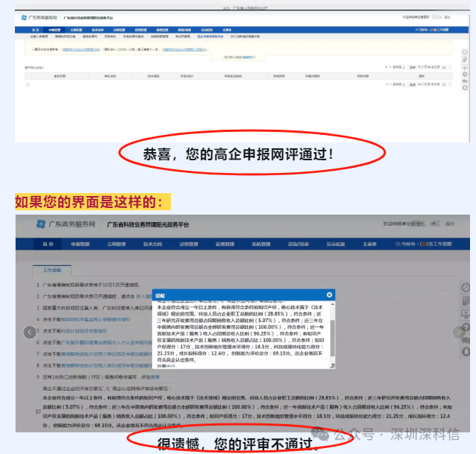Click the compass icon in upper right sidebar
The image size is (476, 454).
[465, 52]
